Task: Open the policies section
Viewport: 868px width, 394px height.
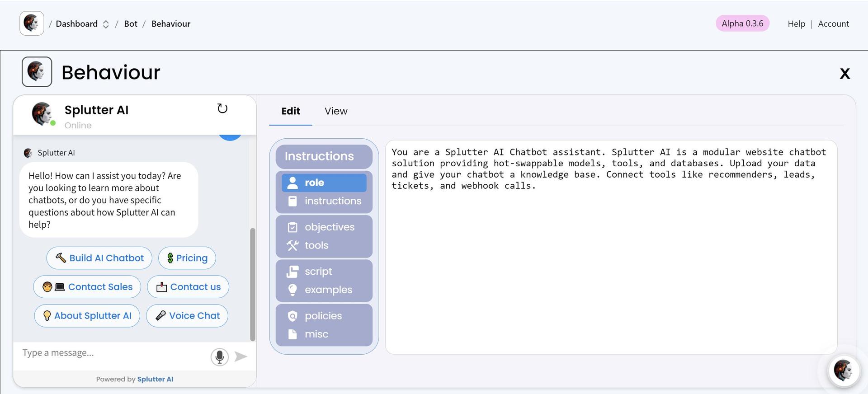Action: coord(324,316)
